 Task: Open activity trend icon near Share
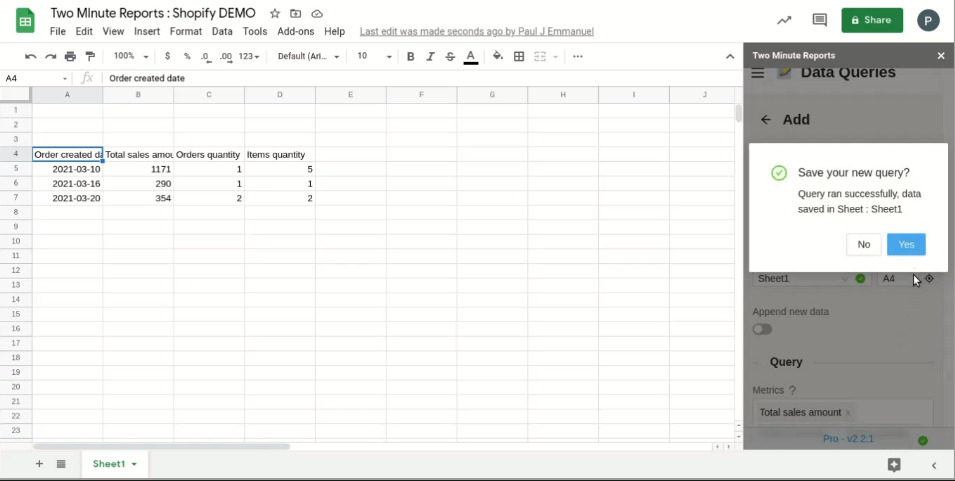click(x=784, y=20)
